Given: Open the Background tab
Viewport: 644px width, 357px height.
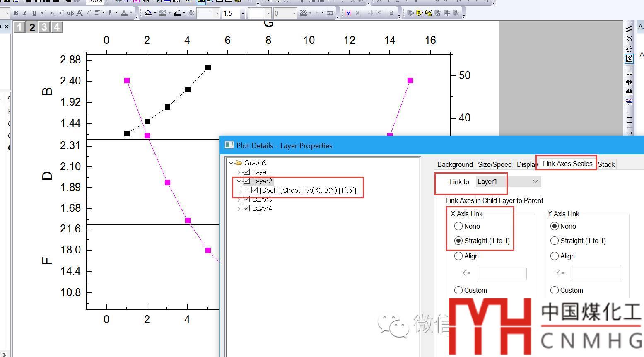Looking at the screenshot, I should (455, 164).
